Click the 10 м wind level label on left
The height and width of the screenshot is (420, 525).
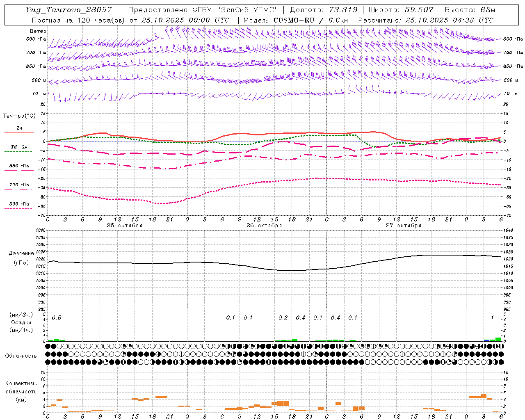point(39,94)
